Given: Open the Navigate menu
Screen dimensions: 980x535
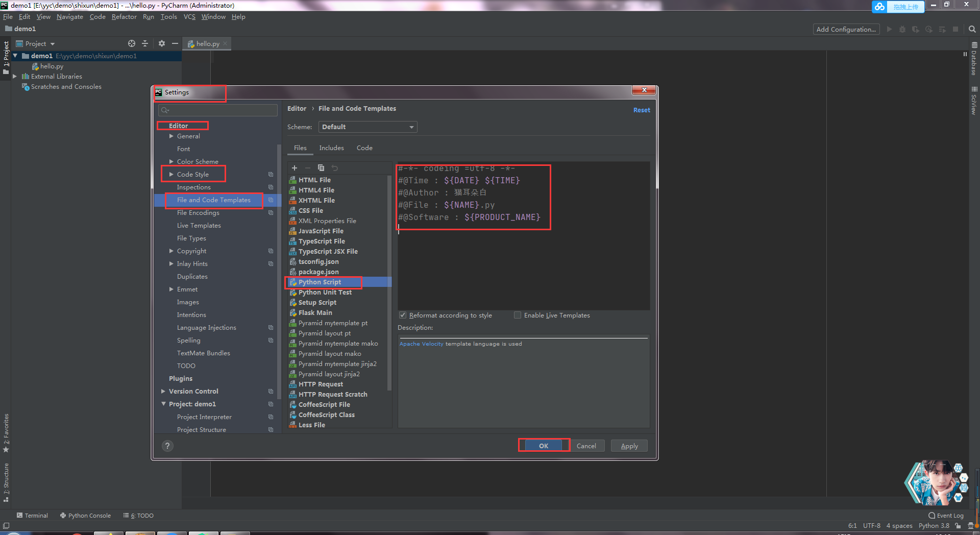Looking at the screenshot, I should point(70,17).
